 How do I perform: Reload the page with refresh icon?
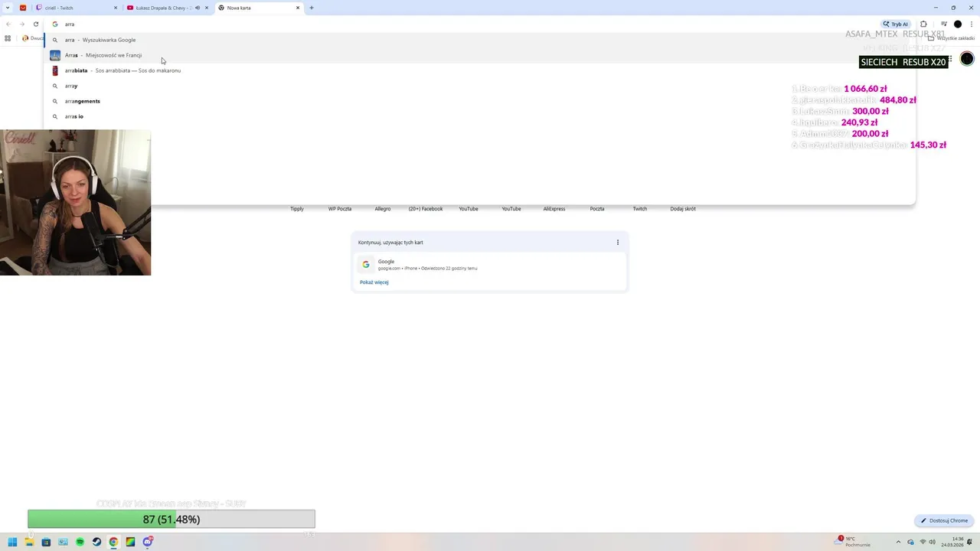(x=35, y=24)
